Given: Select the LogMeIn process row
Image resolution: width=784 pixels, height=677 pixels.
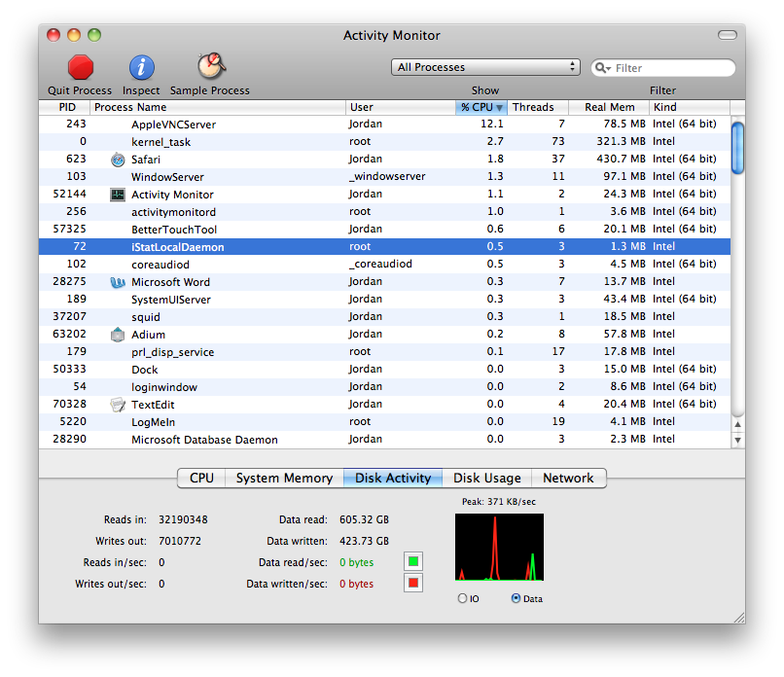Looking at the screenshot, I should coord(384,421).
